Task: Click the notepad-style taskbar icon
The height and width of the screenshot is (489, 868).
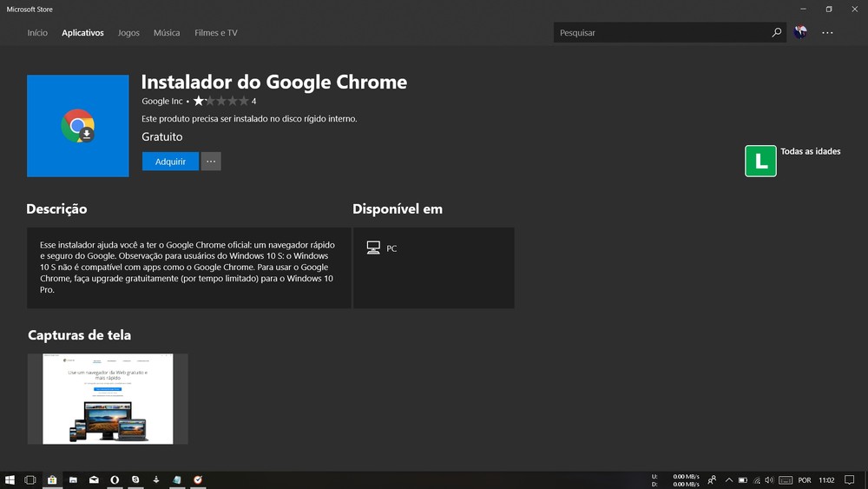Action: point(177,479)
